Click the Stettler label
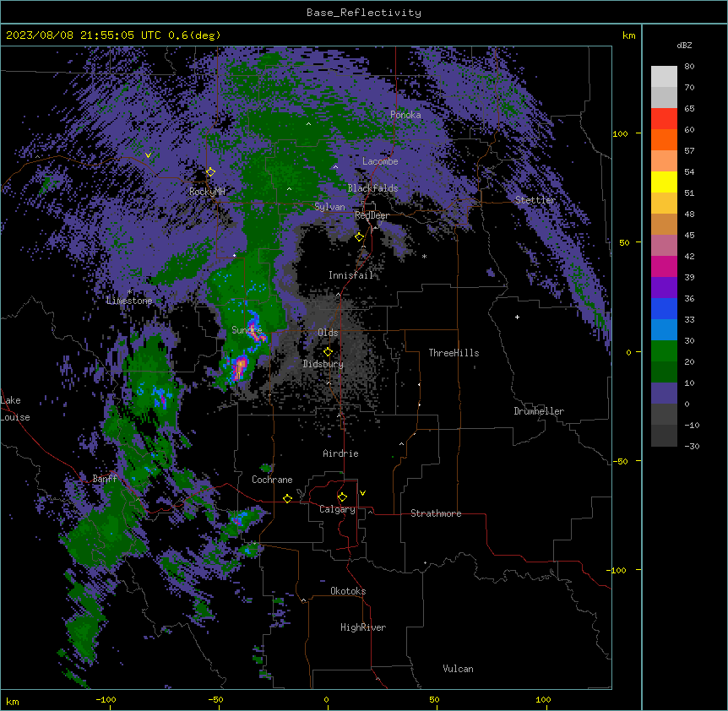 [x=535, y=200]
